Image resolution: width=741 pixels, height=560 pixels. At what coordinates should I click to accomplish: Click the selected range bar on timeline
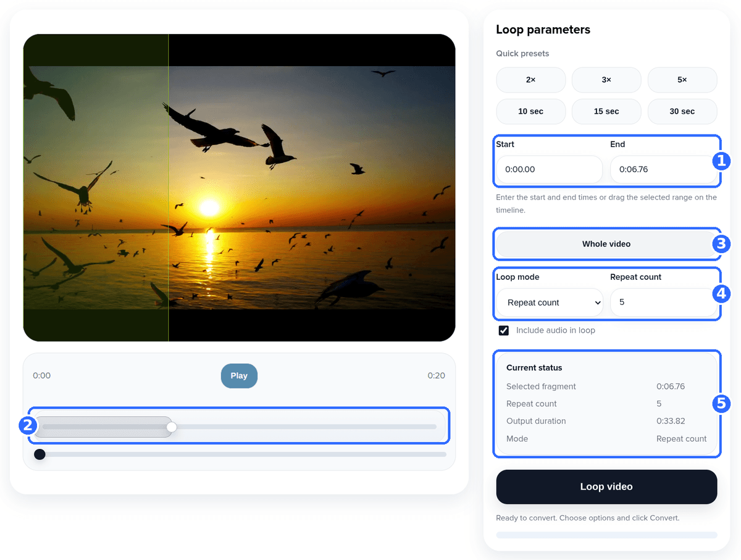tap(103, 427)
